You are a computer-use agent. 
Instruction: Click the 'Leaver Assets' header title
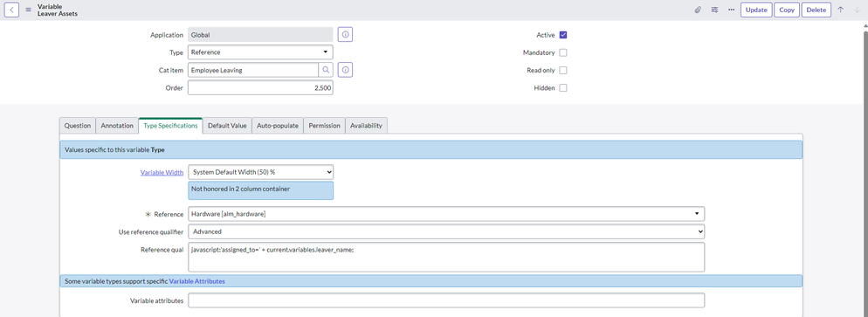pos(58,13)
